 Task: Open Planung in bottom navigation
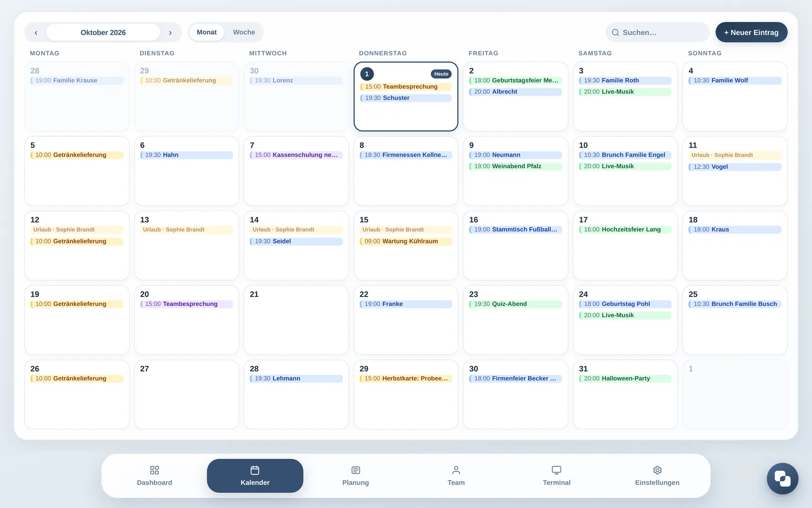point(356,476)
